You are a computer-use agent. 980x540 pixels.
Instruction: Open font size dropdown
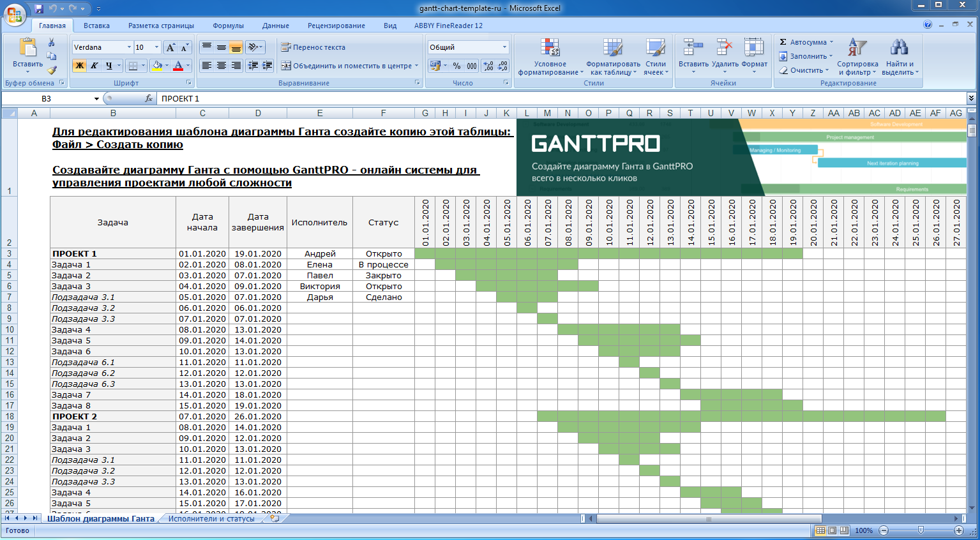coord(156,47)
